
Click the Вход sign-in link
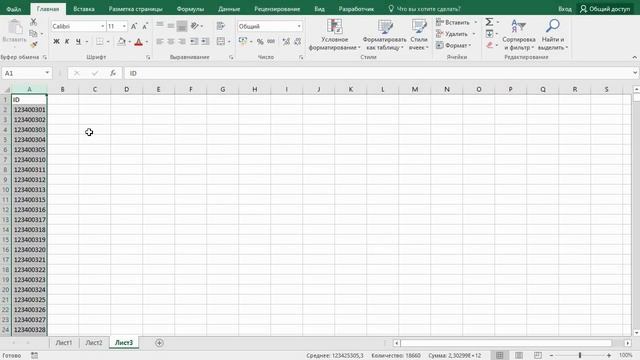564,9
